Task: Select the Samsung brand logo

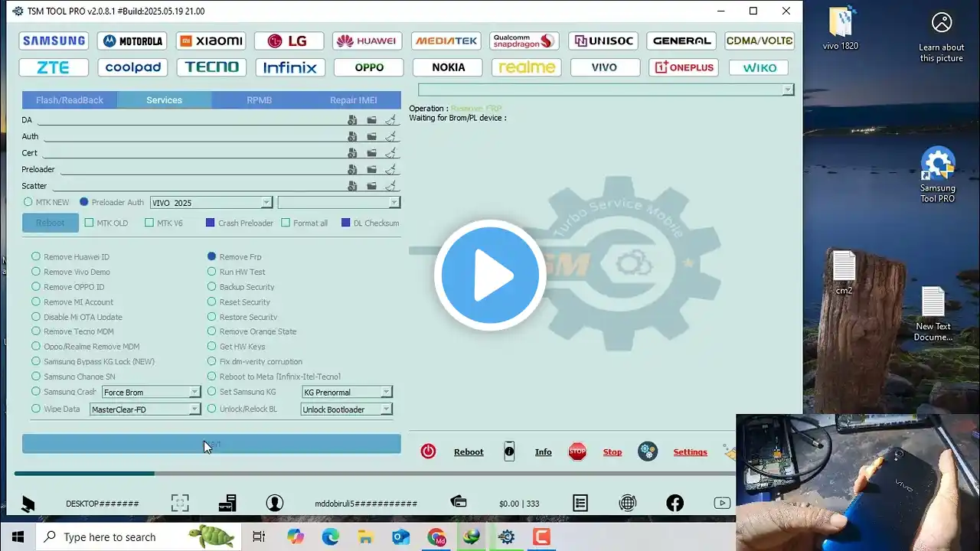Action: [x=54, y=41]
